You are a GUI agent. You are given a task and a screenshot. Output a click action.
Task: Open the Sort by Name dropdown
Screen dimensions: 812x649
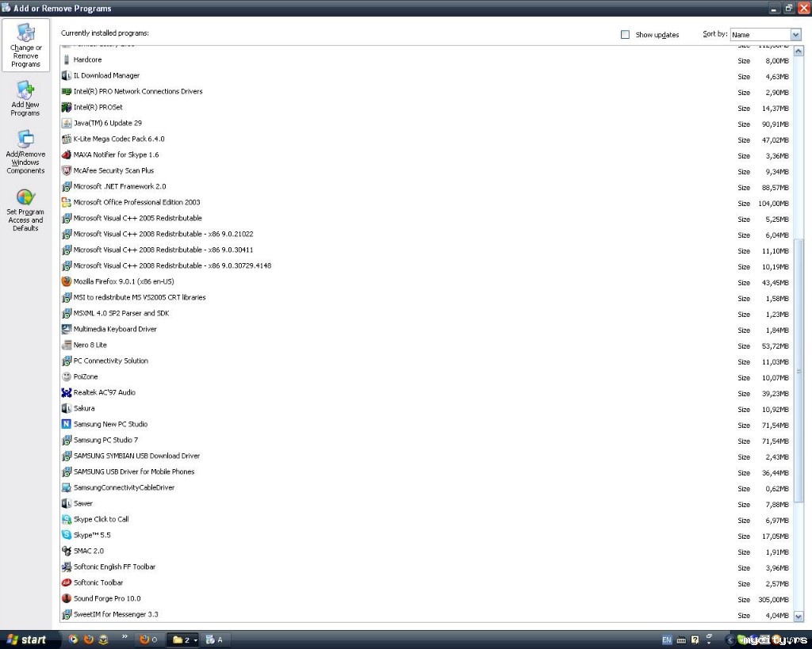coord(796,35)
